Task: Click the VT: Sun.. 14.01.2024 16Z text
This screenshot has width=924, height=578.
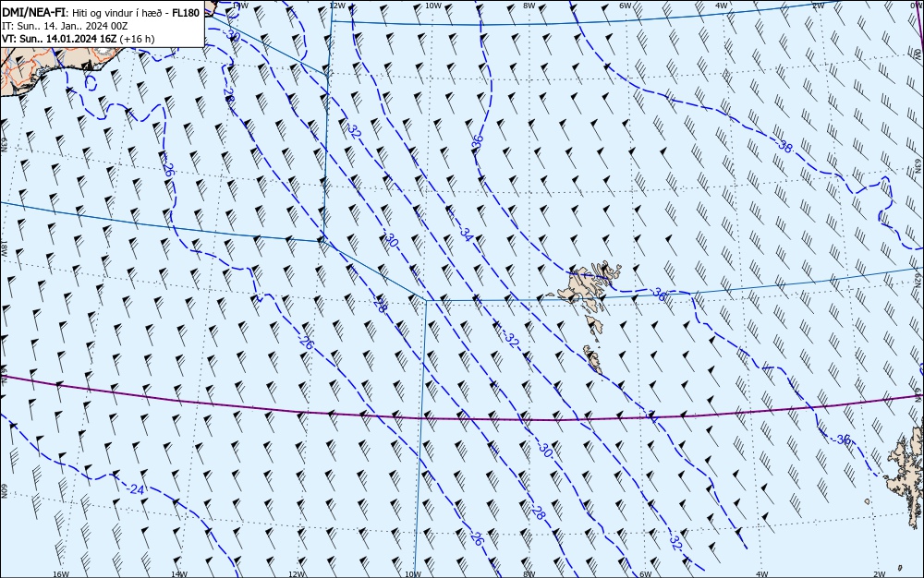Action: [59, 39]
